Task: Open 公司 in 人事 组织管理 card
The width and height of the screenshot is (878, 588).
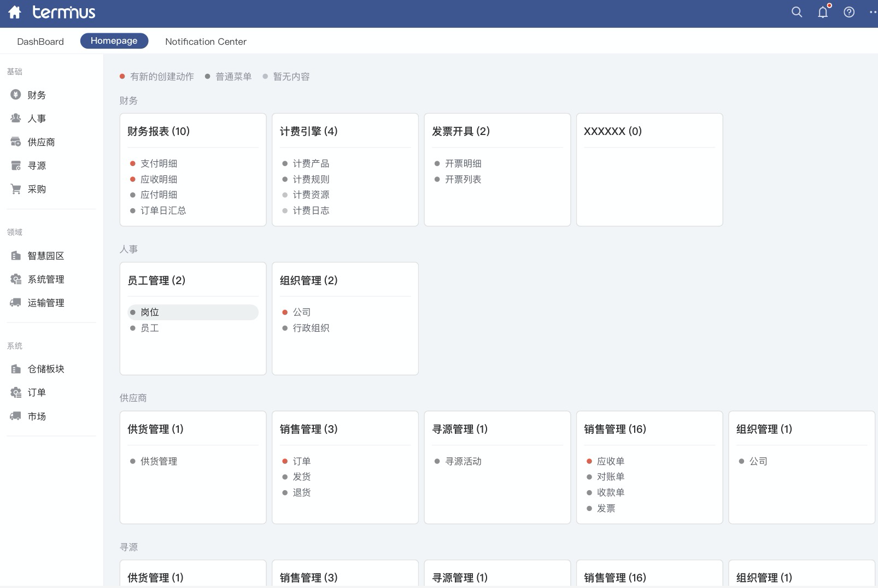Action: tap(302, 312)
